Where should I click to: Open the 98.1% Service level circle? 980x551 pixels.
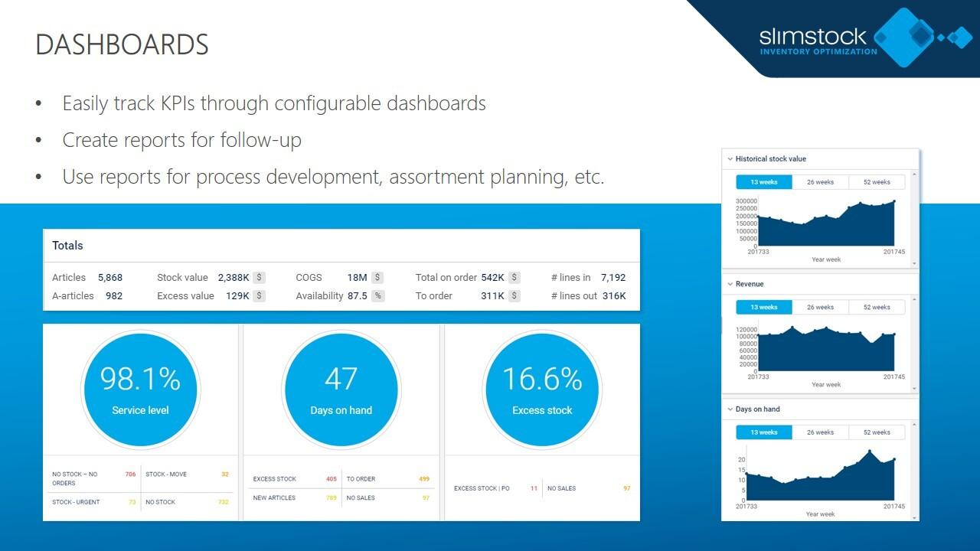pos(140,389)
